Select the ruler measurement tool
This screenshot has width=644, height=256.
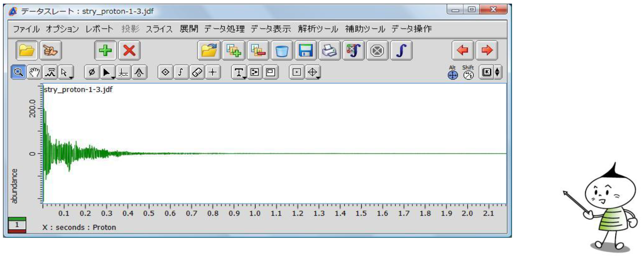pyautogui.click(x=197, y=72)
